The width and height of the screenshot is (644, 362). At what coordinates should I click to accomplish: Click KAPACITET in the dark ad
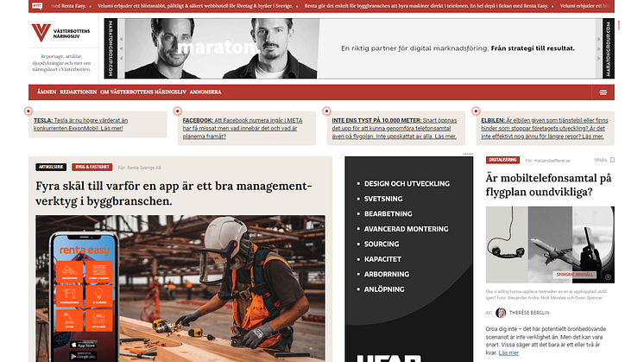tap(382, 259)
